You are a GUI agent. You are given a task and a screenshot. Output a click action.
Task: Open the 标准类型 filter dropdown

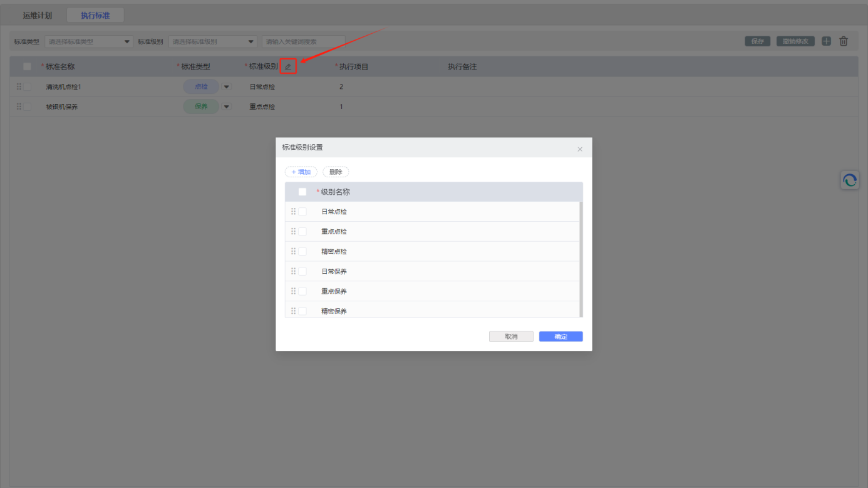point(88,42)
